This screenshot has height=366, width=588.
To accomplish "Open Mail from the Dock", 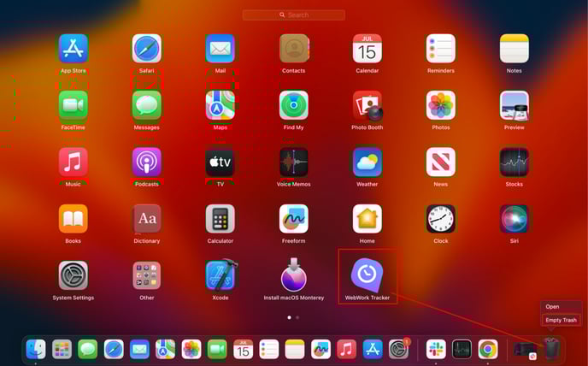I will (x=139, y=349).
